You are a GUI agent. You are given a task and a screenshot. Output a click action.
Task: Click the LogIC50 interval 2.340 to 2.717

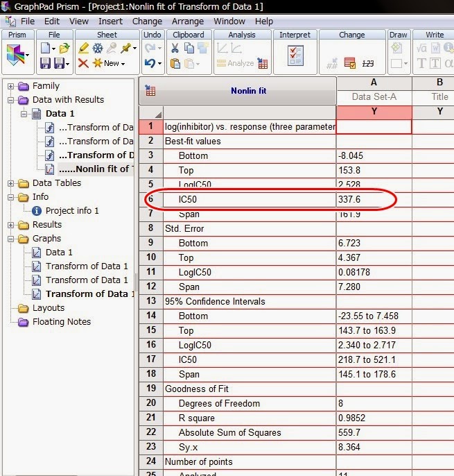click(x=374, y=345)
